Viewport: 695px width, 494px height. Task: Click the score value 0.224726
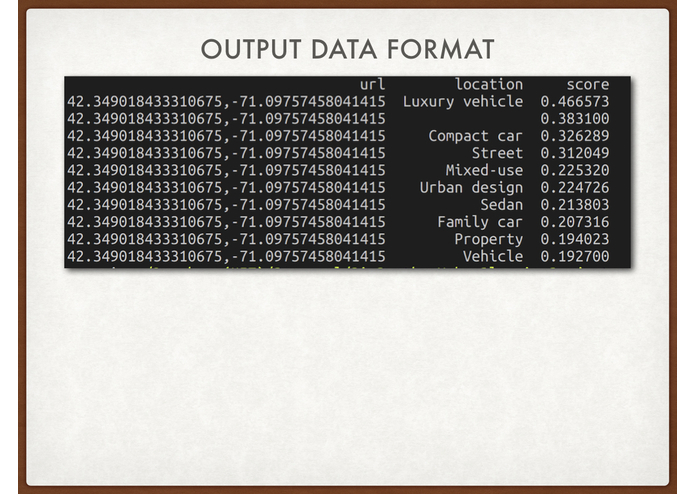point(575,188)
